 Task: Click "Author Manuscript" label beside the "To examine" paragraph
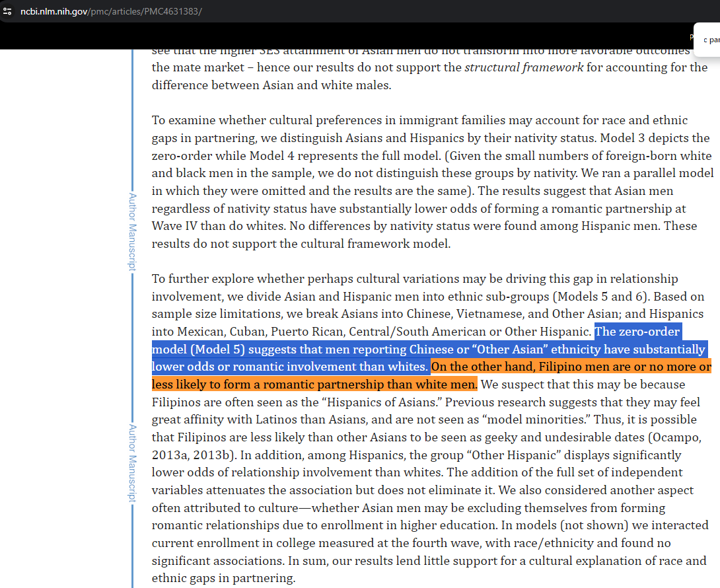133,231
